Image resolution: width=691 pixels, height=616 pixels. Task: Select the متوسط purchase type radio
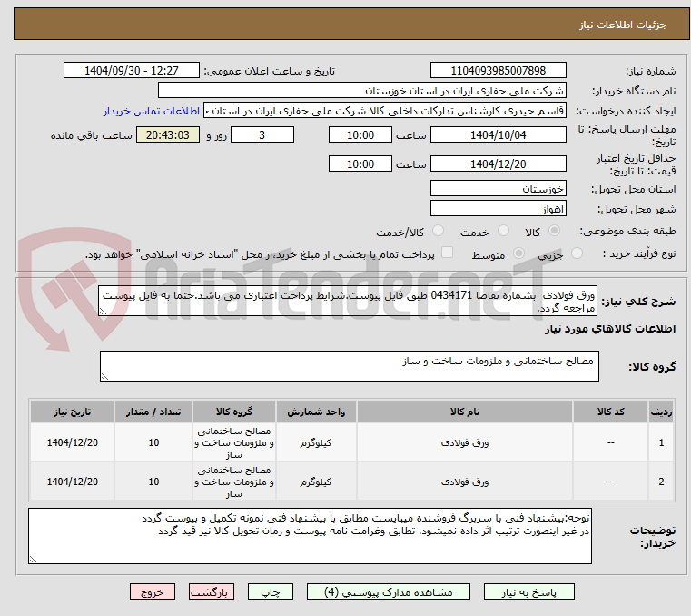point(519,253)
